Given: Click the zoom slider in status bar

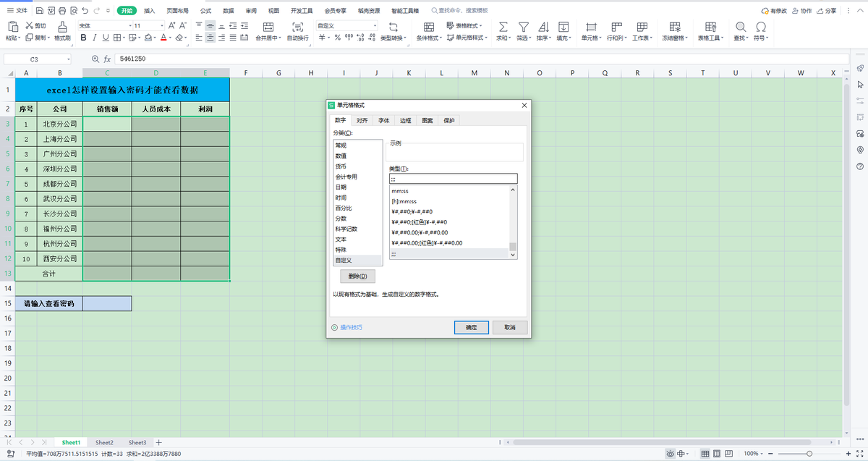Looking at the screenshot, I should click(809, 453).
